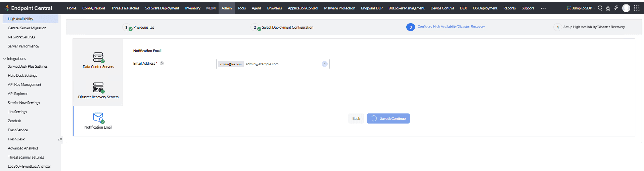Click the Endpoint Central logo
644x171 pixels.
[28, 8]
